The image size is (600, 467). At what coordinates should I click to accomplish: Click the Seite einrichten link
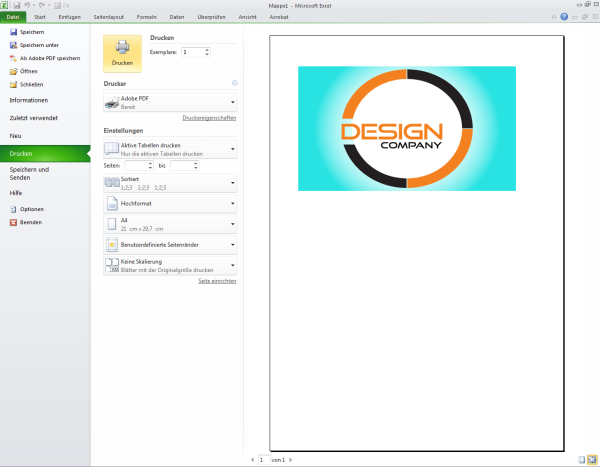[217, 281]
